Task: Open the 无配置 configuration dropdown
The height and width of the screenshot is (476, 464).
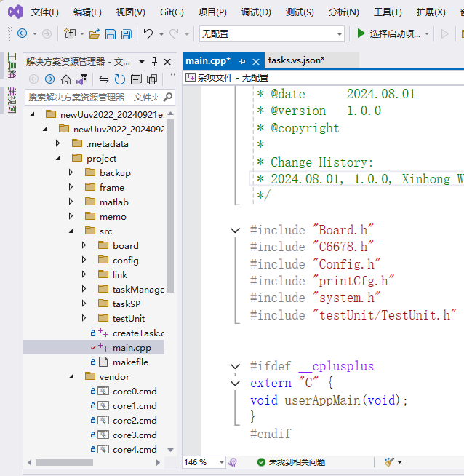Action: click(x=272, y=33)
